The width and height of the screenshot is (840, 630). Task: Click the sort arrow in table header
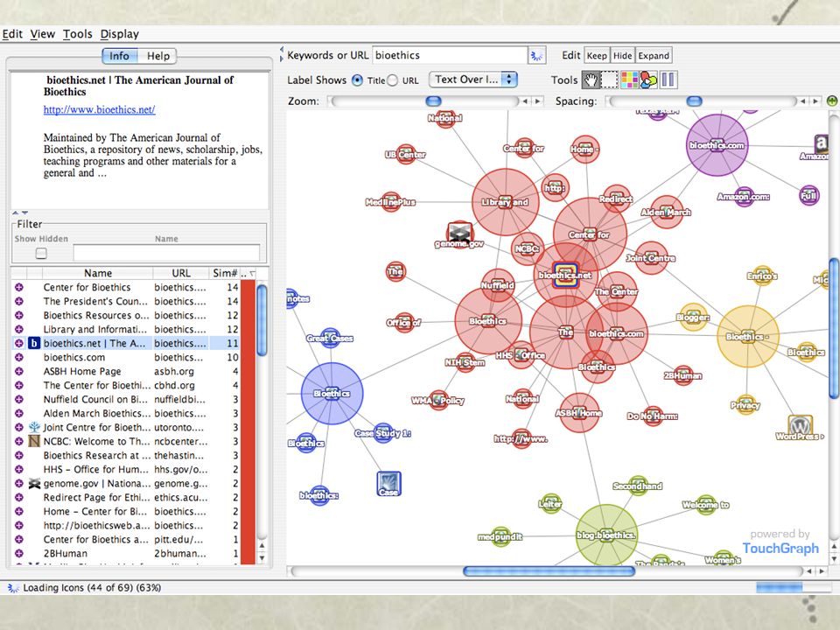pyautogui.click(x=252, y=273)
